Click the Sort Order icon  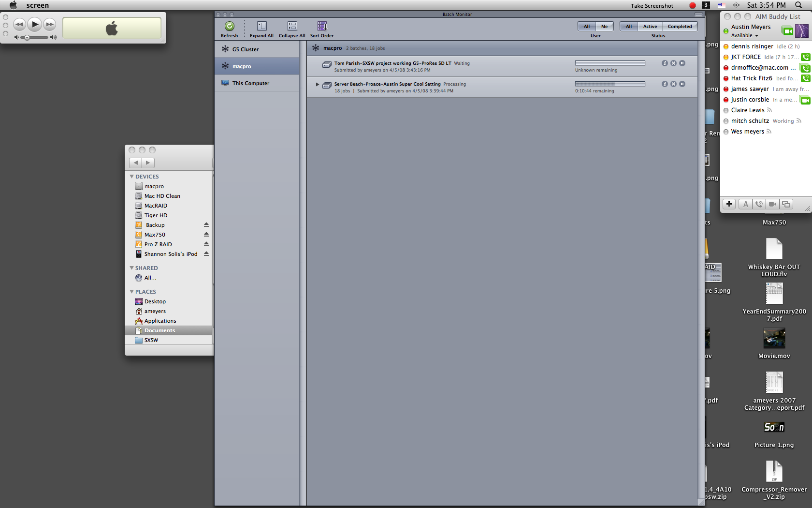tap(322, 27)
